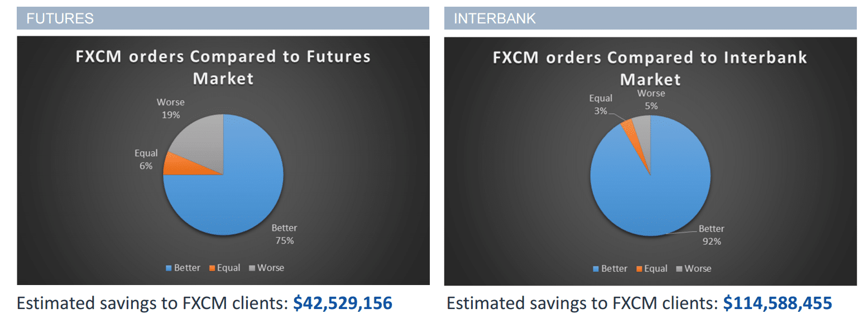Click the "FXCM orders Compared to Futures Market" title

[x=223, y=67]
